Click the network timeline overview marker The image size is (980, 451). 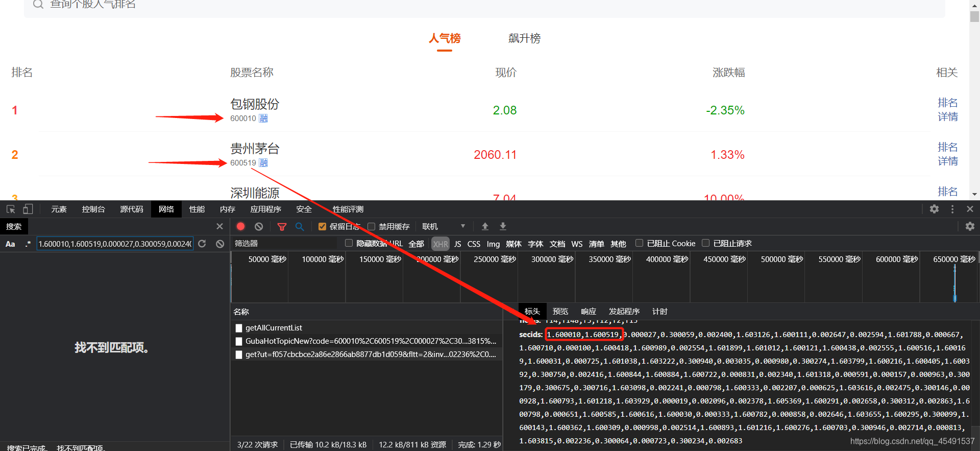(x=954, y=284)
